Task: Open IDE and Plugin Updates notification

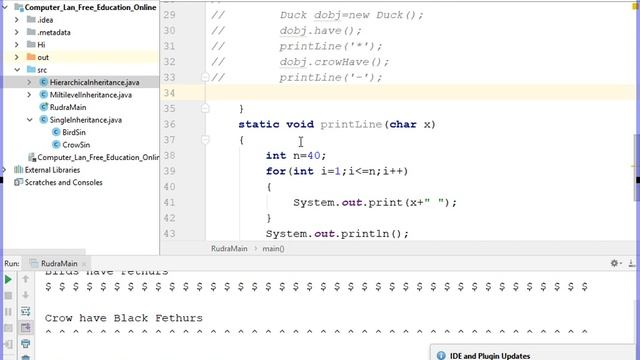Action: 490,356
